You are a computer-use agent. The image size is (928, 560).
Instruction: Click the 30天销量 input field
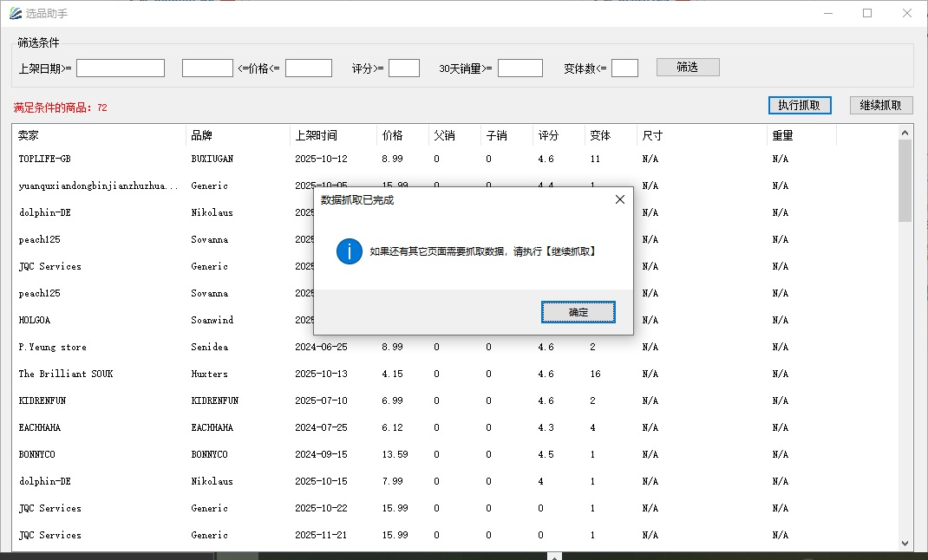coord(520,68)
